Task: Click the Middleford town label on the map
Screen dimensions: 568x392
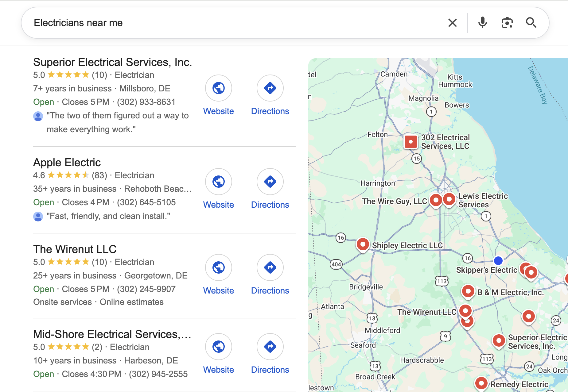Action: (x=383, y=330)
